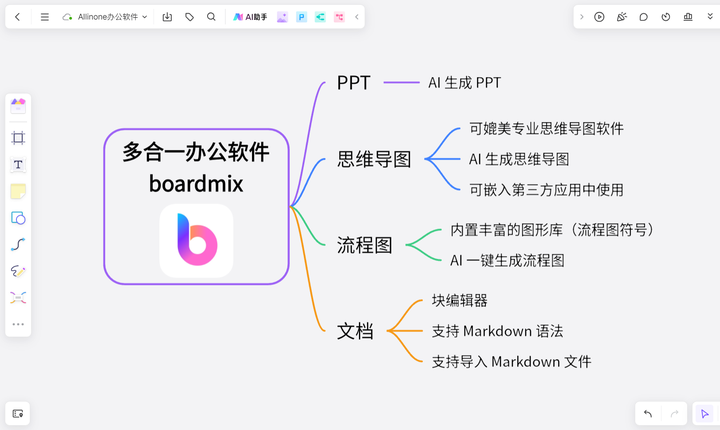Screen dimensions: 720x430
Task: Select 支持导入 Markdown 文件 node
Action: pyautogui.click(x=512, y=362)
